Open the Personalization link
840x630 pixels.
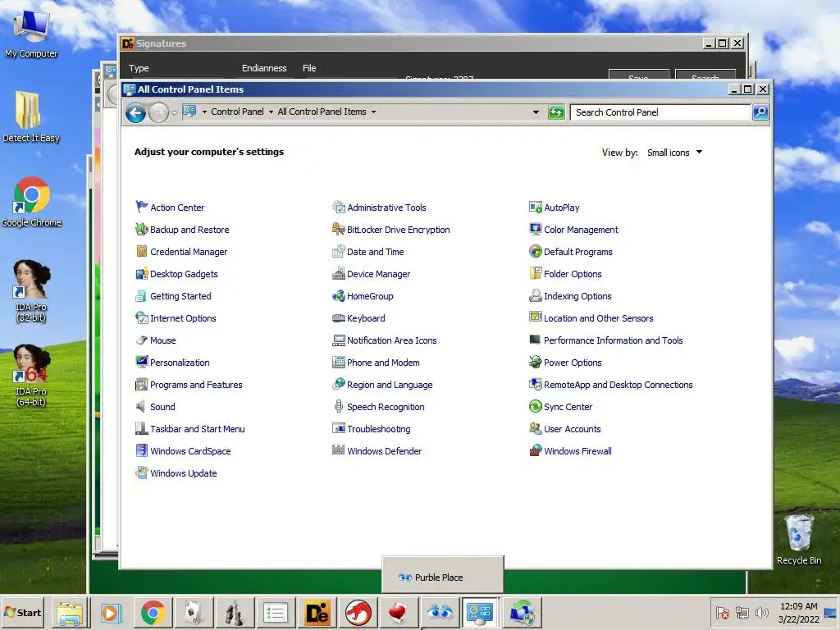tap(180, 363)
